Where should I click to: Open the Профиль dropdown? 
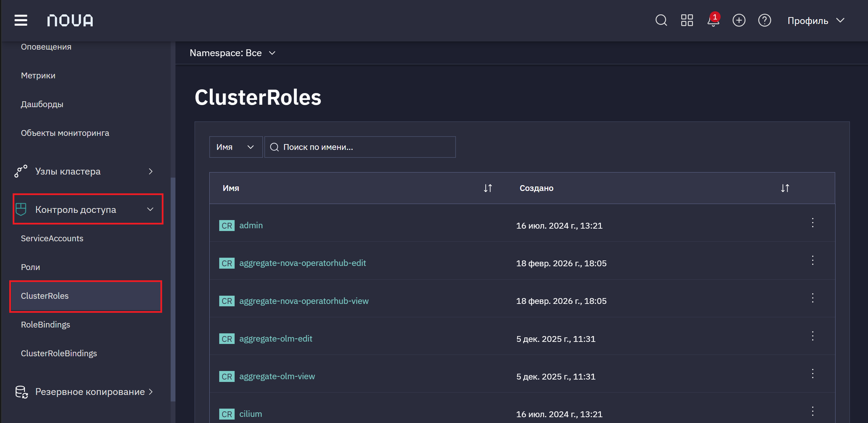point(816,21)
